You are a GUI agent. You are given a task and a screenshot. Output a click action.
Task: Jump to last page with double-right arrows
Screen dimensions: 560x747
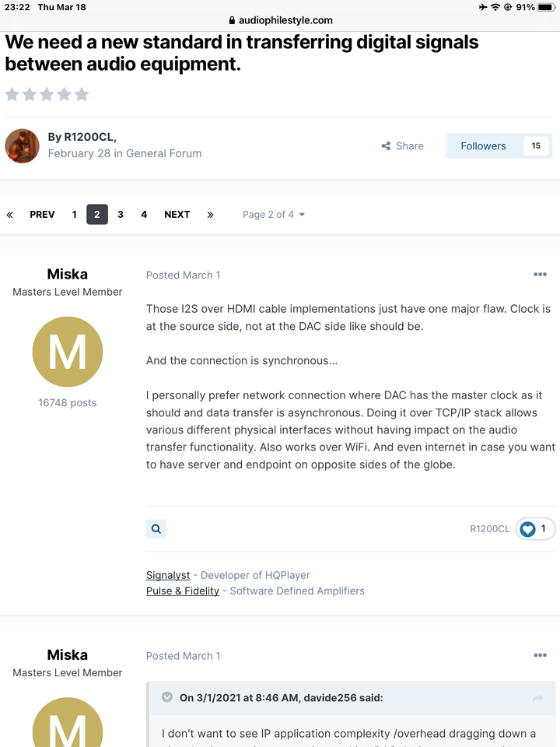click(x=211, y=215)
